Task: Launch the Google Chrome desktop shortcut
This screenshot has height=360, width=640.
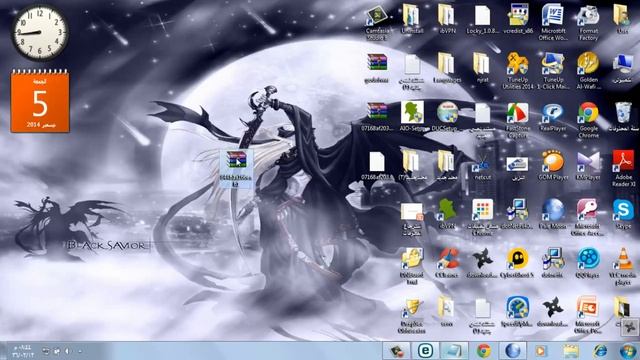Action: (588, 120)
